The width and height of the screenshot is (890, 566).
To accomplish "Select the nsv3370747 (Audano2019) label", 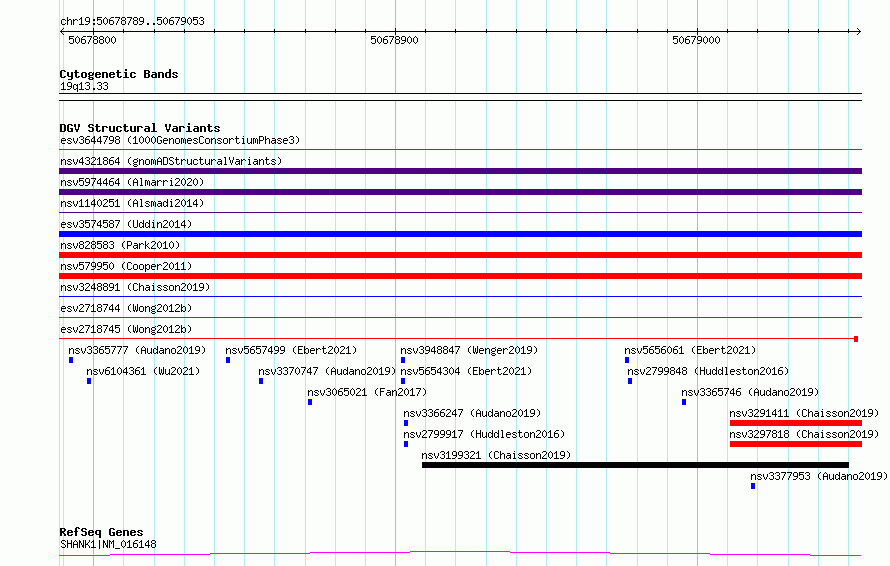I will [x=327, y=371].
